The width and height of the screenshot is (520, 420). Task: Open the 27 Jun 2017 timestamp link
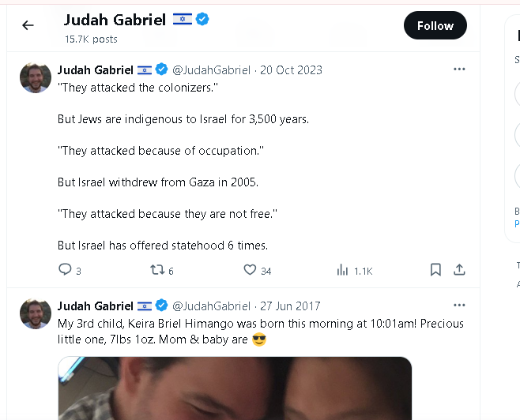click(290, 306)
